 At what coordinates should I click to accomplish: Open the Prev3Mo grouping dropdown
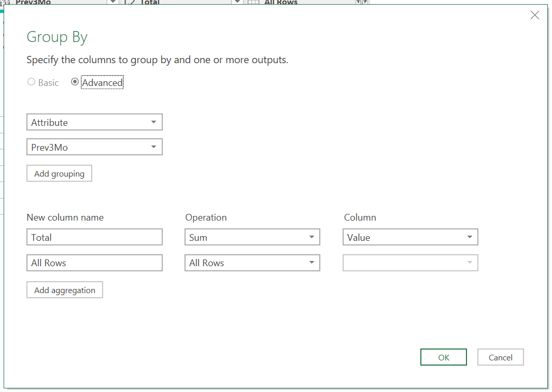[94, 147]
